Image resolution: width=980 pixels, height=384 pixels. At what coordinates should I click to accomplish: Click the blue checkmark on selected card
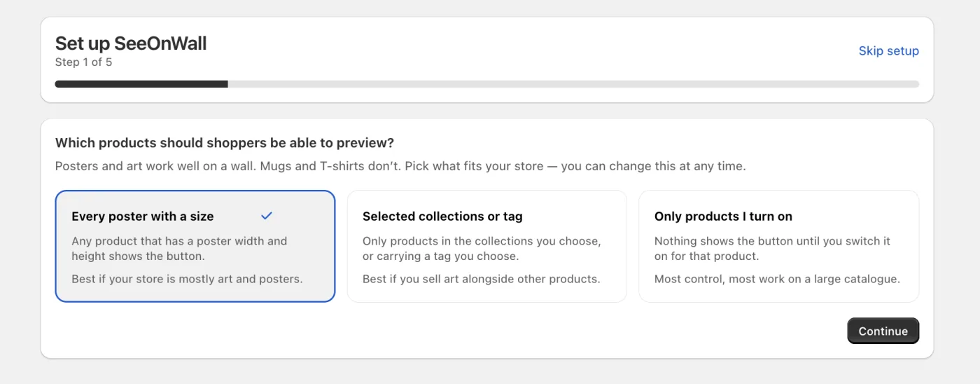(266, 216)
